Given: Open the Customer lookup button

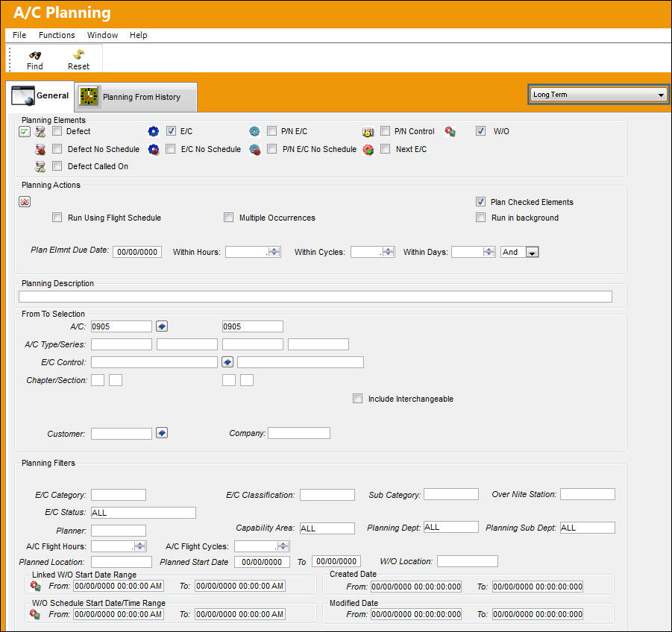Looking at the screenshot, I should click(162, 433).
